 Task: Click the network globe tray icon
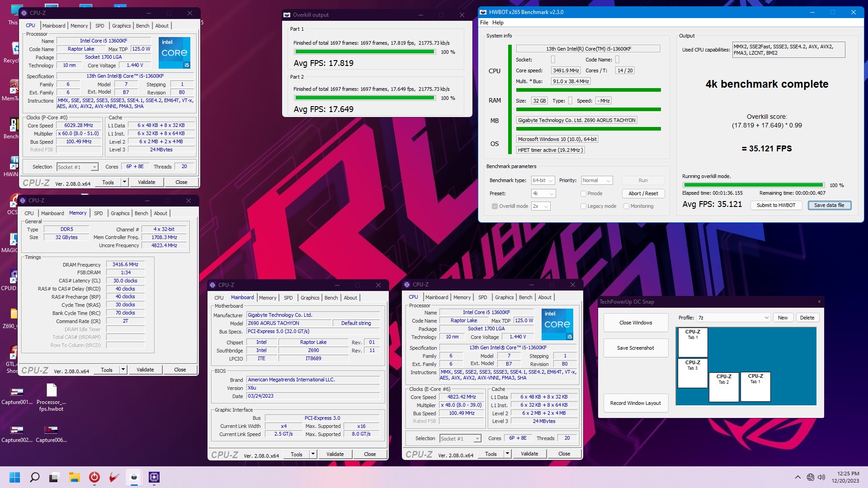point(811,477)
